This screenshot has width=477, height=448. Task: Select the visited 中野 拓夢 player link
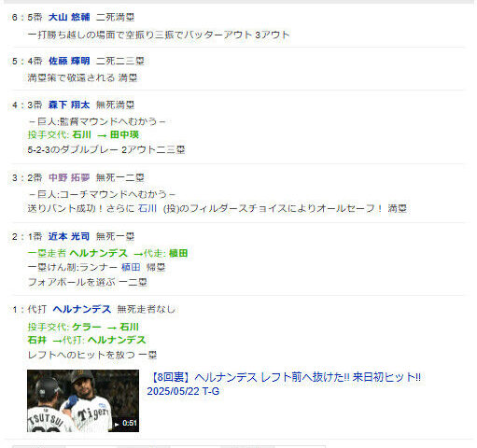[x=69, y=177]
